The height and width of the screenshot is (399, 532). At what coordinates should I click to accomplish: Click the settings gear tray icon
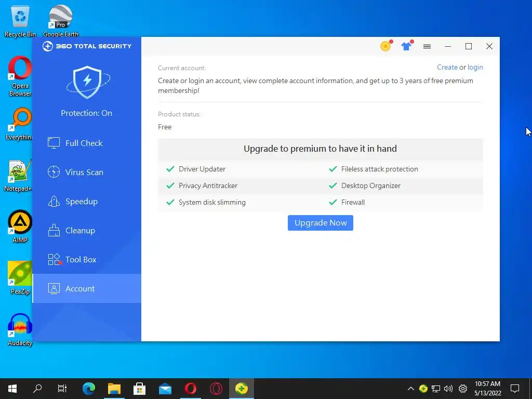click(x=463, y=389)
